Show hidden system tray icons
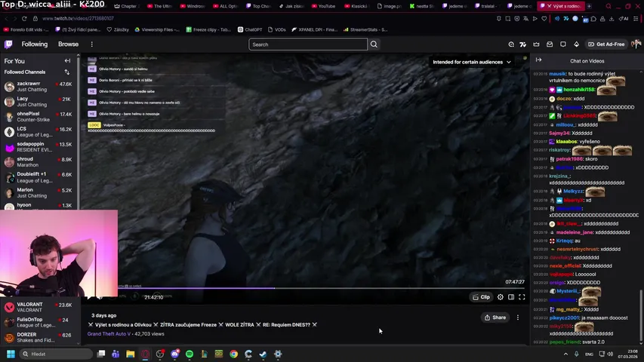The image size is (644, 362). (565, 354)
